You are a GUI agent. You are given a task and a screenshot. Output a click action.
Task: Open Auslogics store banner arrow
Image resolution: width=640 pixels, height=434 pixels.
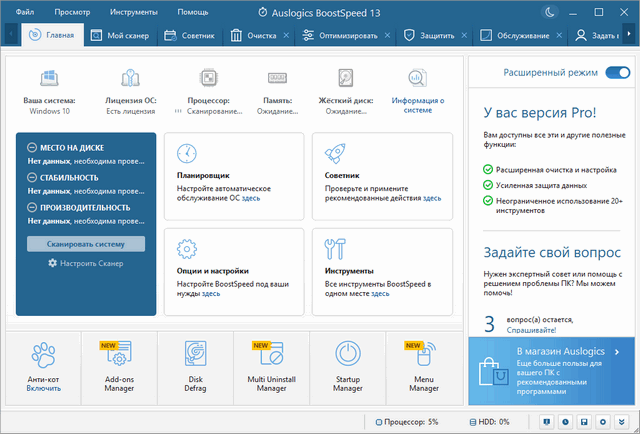click(x=618, y=351)
